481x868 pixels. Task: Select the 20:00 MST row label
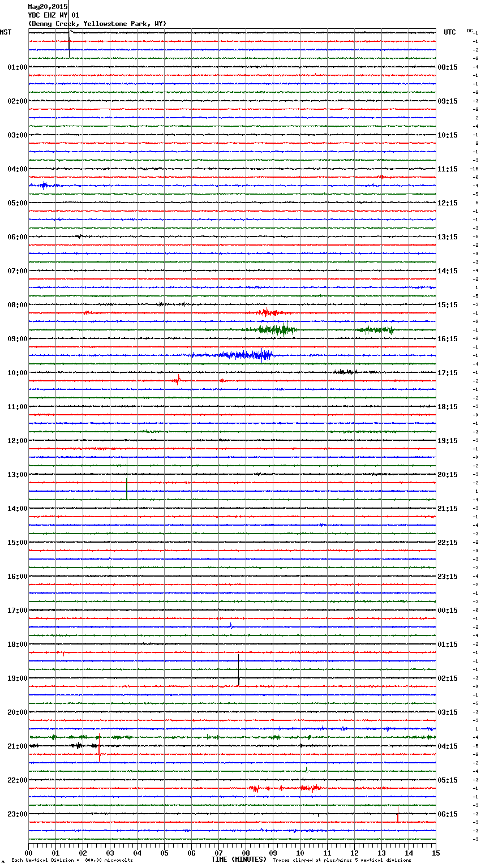18,712
